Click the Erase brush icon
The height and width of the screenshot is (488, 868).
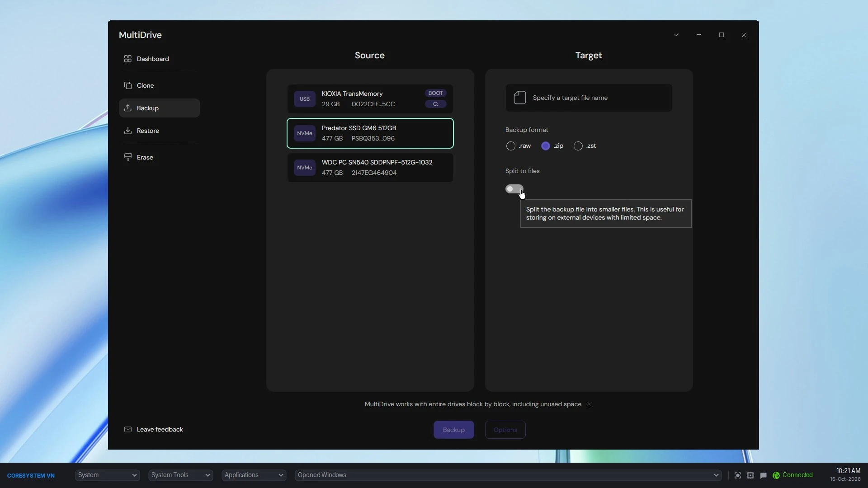(x=127, y=157)
